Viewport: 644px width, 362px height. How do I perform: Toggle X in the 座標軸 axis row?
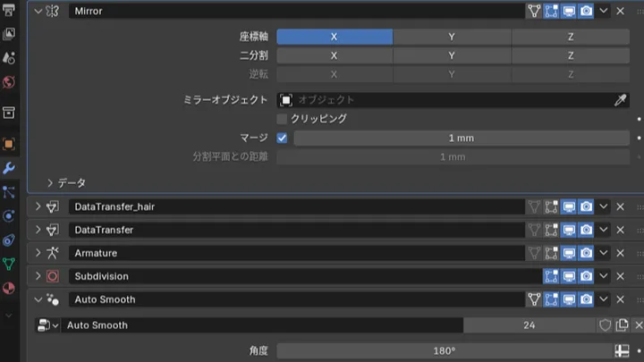[335, 37]
